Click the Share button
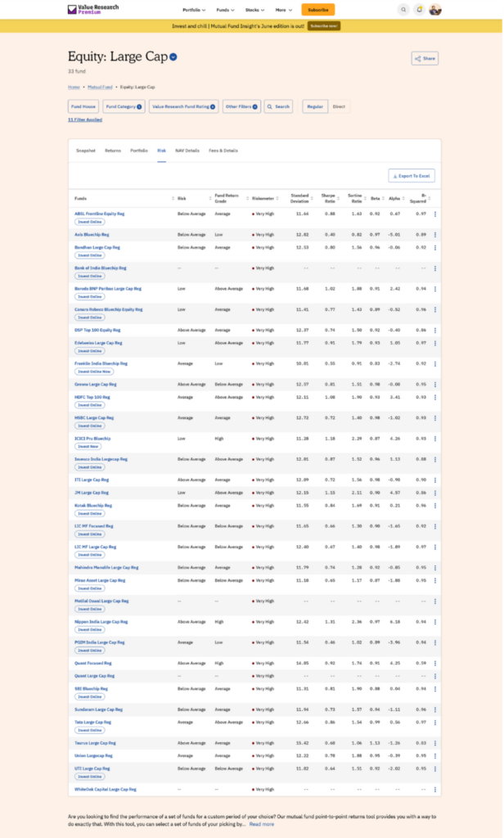Image resolution: width=504 pixels, height=838 pixels. point(425,58)
